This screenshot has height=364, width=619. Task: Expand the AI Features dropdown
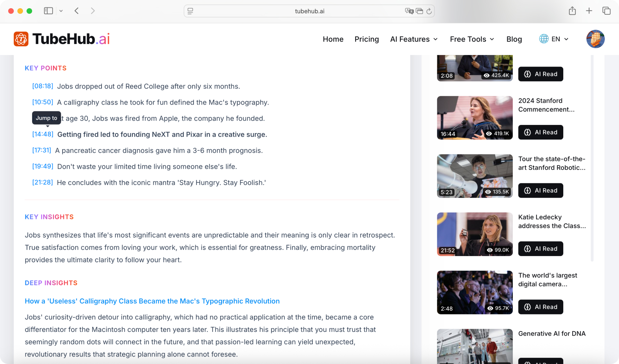(414, 39)
